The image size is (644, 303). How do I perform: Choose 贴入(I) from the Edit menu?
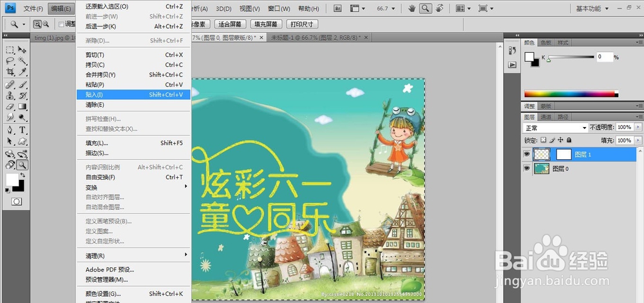[133, 95]
